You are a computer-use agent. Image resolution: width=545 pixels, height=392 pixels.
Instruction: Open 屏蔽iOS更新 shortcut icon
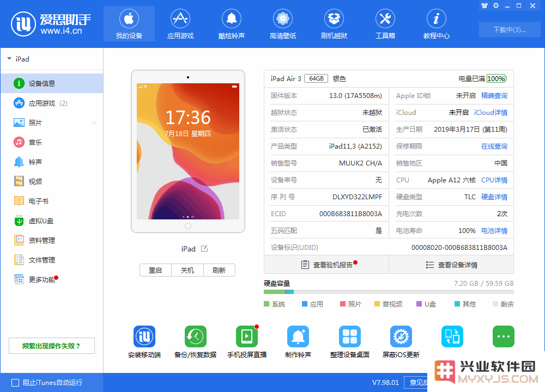(401, 336)
